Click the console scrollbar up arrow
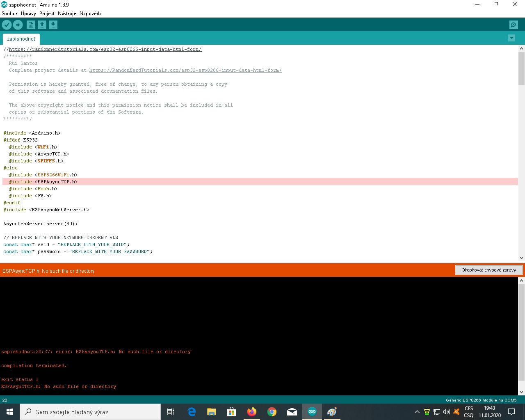Image resolution: width=525 pixels, height=420 pixels. pyautogui.click(x=521, y=281)
